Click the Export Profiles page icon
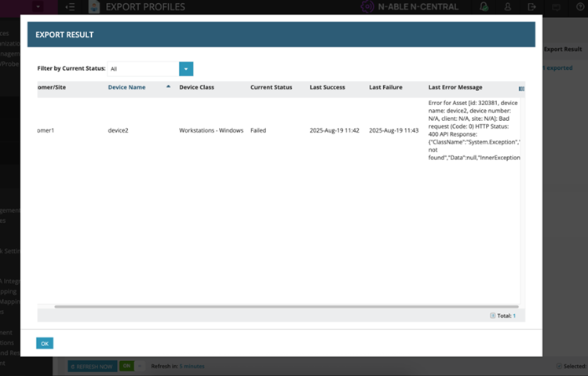This screenshot has width=588, height=376. (94, 7)
